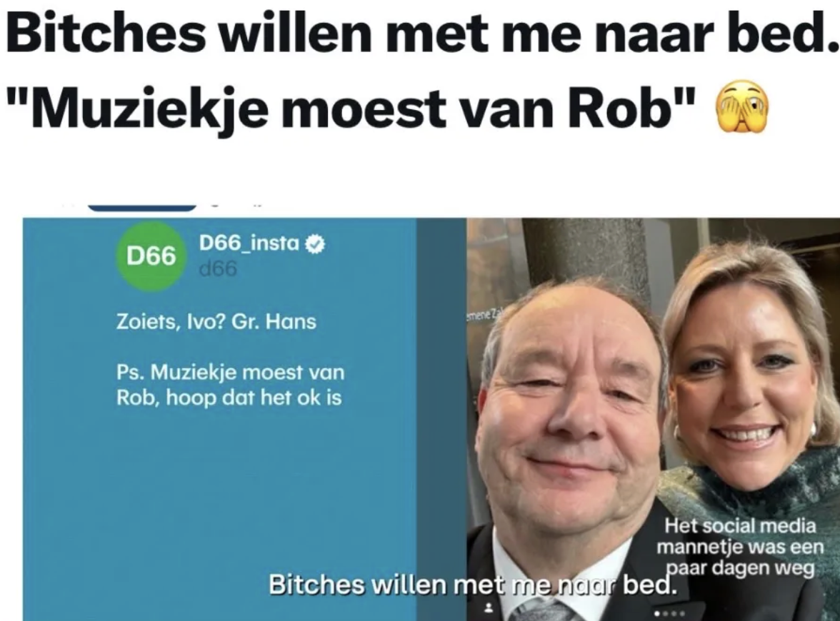Open the D66_insta username link
The width and height of the screenshot is (840, 621).
pos(249,243)
